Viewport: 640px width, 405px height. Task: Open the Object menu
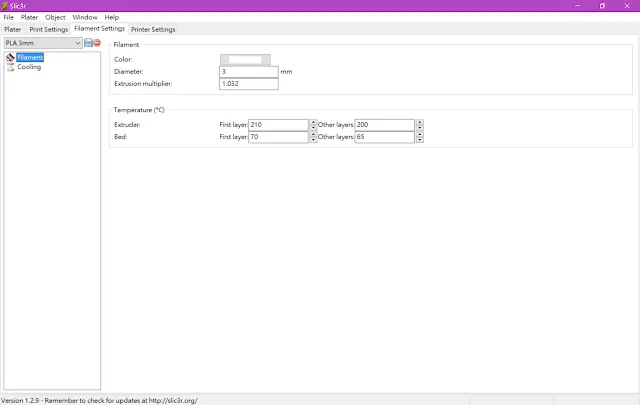click(x=55, y=17)
